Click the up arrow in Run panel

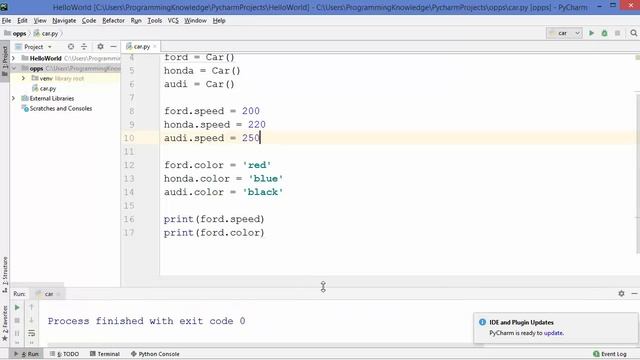[x=31, y=307]
